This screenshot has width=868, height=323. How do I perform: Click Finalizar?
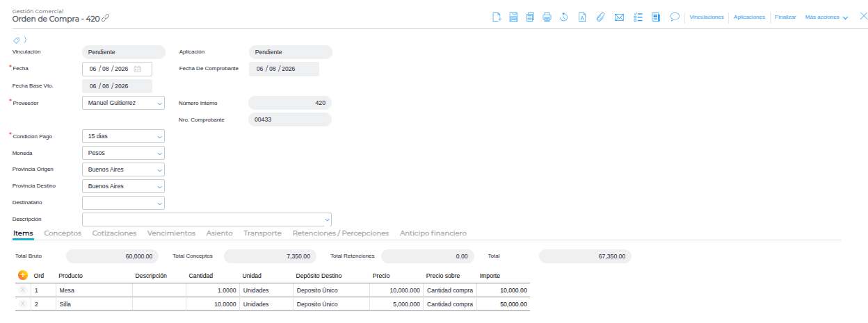[785, 17]
